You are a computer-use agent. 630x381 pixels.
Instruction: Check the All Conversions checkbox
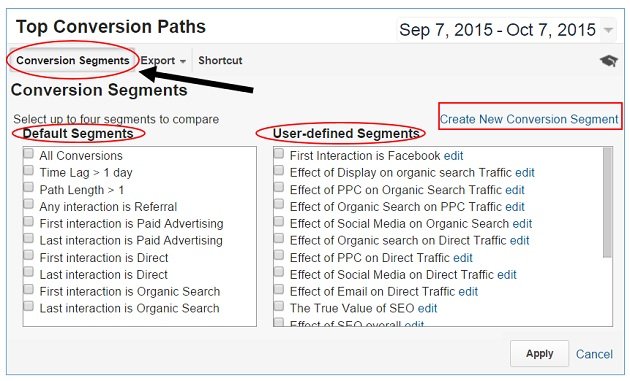click(29, 154)
